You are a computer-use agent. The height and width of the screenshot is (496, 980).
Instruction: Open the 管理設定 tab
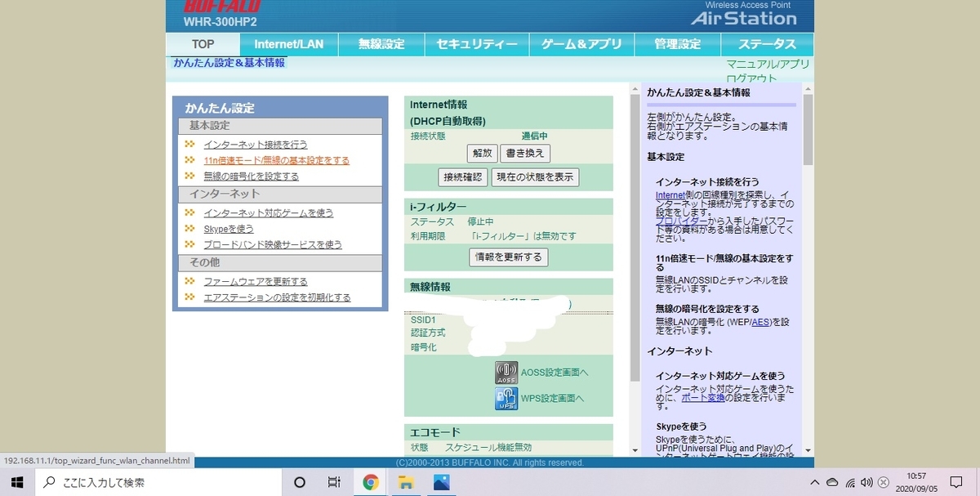[678, 44]
